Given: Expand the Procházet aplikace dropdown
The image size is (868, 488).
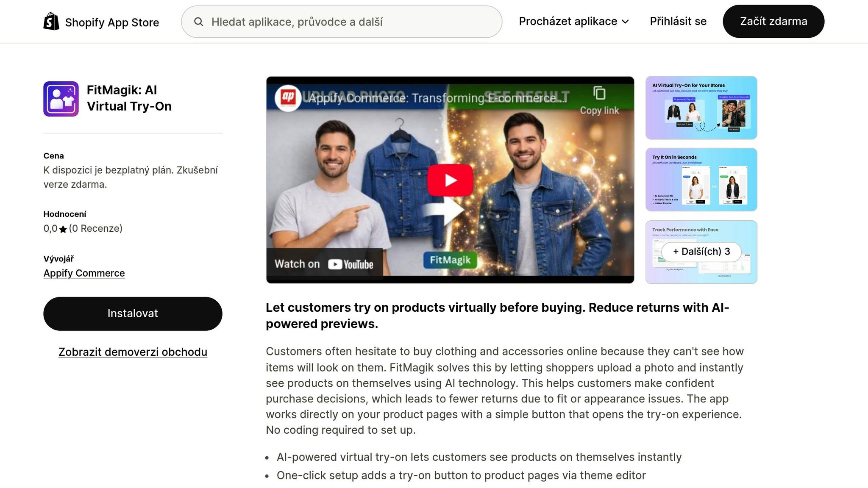Looking at the screenshot, I should (x=568, y=22).
